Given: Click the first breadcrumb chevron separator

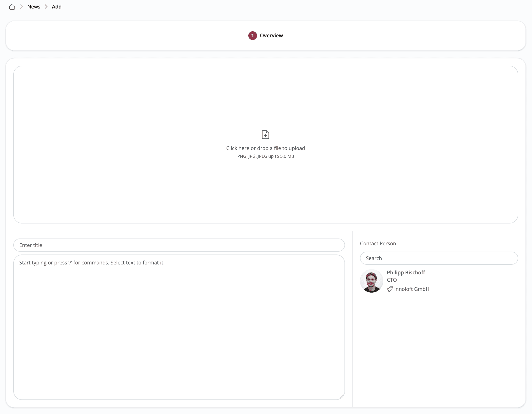Looking at the screenshot, I should click(x=21, y=7).
